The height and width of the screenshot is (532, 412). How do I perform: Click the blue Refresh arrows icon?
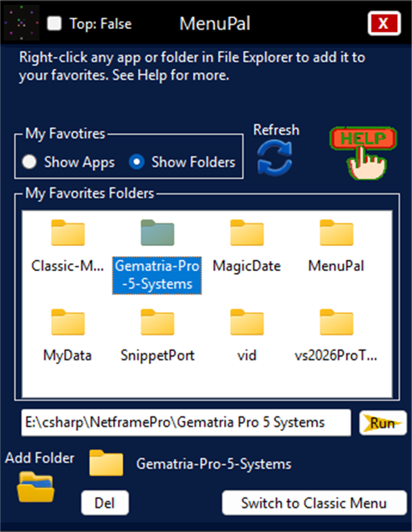click(275, 158)
